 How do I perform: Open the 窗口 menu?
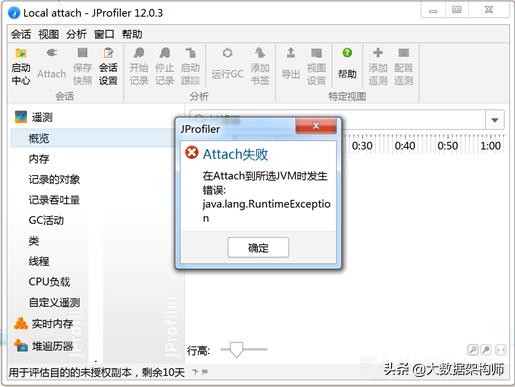[x=104, y=34]
